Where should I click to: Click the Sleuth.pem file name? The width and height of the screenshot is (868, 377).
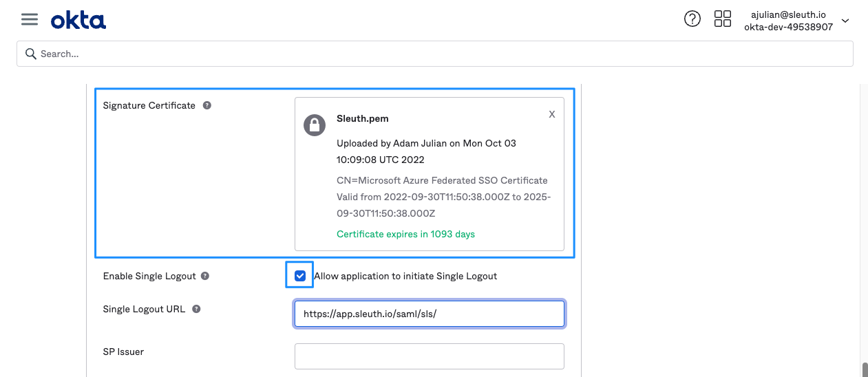click(x=363, y=118)
